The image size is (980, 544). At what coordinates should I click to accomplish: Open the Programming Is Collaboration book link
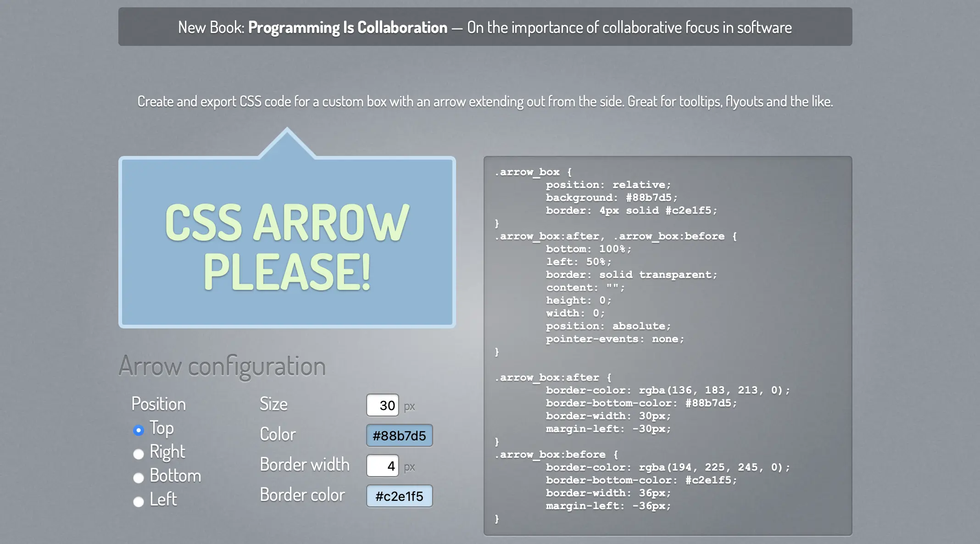(x=347, y=28)
